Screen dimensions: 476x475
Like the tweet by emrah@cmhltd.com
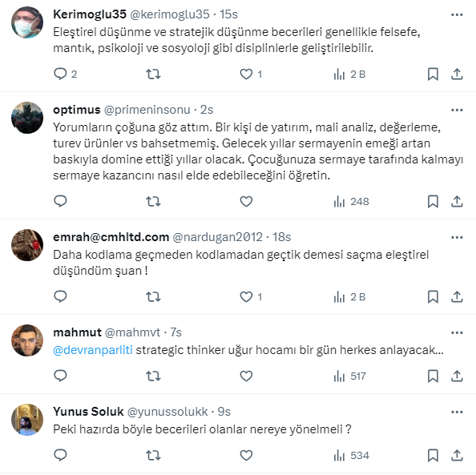246,297
